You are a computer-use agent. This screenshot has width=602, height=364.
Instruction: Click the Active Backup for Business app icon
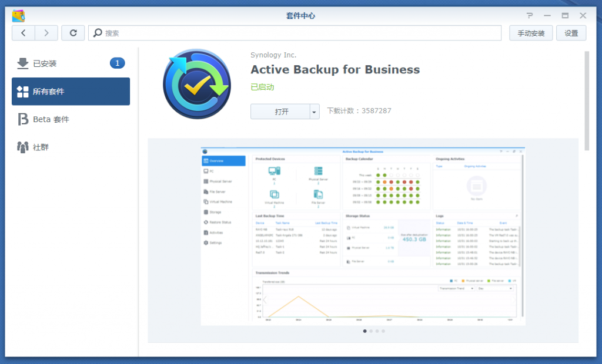click(197, 83)
